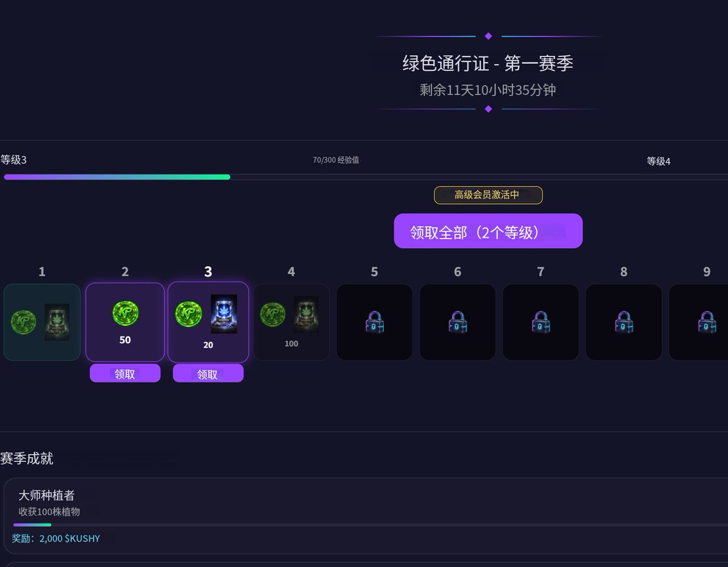
Task: Click the 绿色通行证 - 第一赛季 title
Action: click(488, 63)
